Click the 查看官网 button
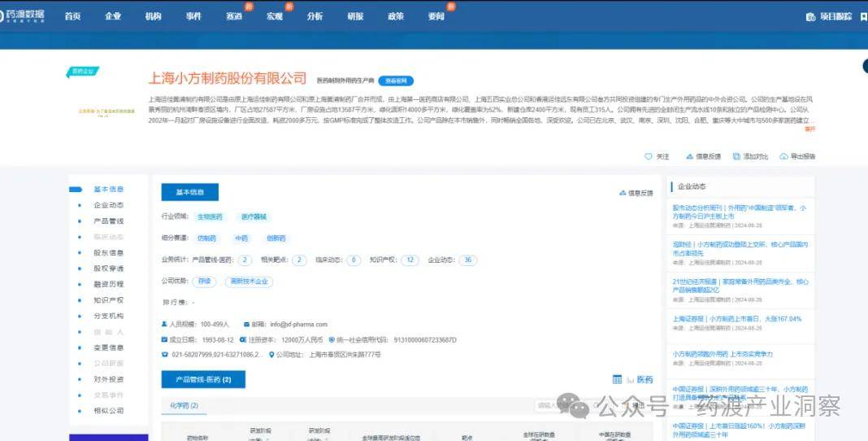Image resolution: width=868 pixels, height=441 pixels. coord(396,81)
